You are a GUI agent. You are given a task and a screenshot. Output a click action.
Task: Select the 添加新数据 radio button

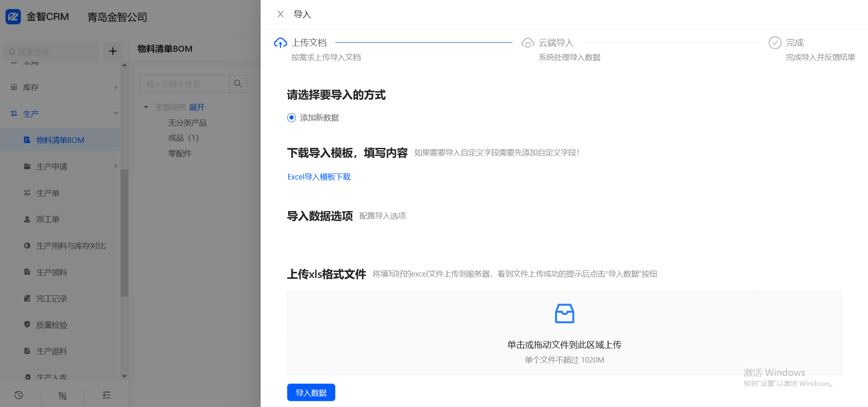291,118
